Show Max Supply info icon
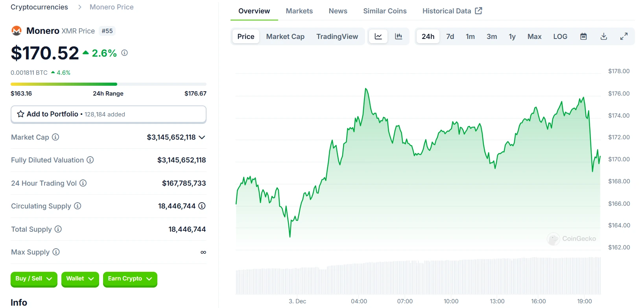 pyautogui.click(x=56, y=252)
